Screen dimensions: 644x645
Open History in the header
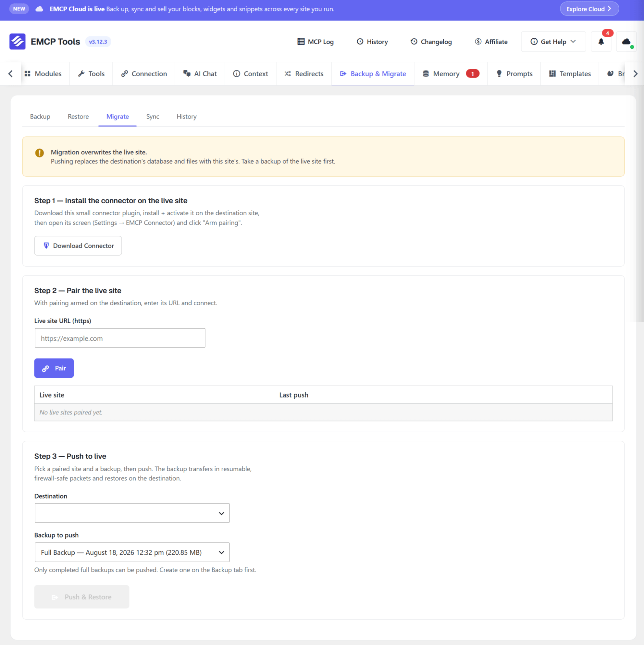[x=372, y=41]
